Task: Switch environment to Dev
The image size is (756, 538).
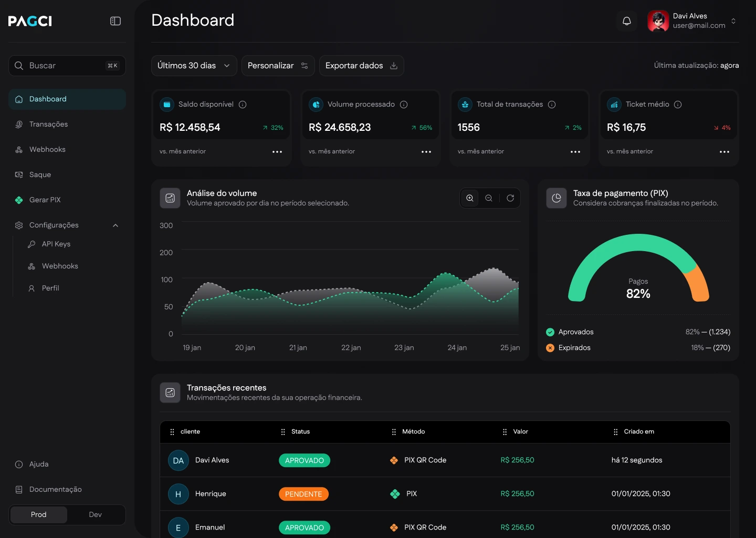Action: 96,515
